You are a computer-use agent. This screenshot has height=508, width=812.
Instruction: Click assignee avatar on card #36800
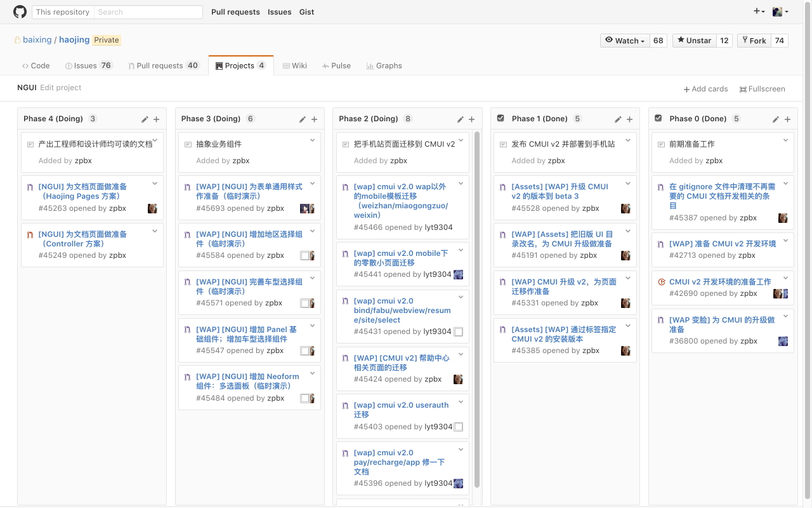point(783,341)
